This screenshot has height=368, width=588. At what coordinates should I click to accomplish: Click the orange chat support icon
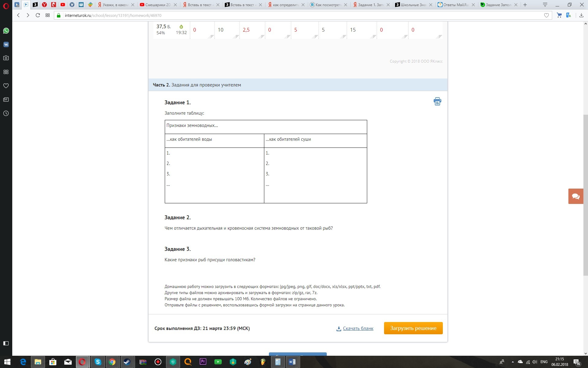pyautogui.click(x=575, y=196)
